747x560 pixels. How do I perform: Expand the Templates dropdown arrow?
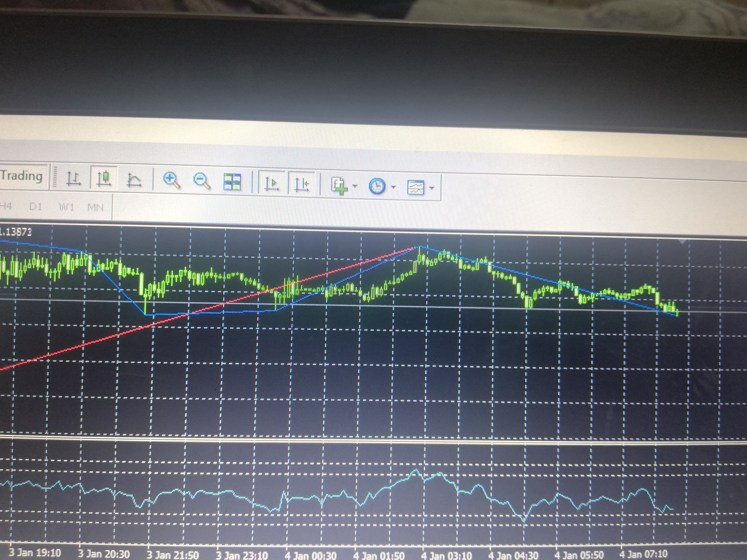tap(432, 188)
